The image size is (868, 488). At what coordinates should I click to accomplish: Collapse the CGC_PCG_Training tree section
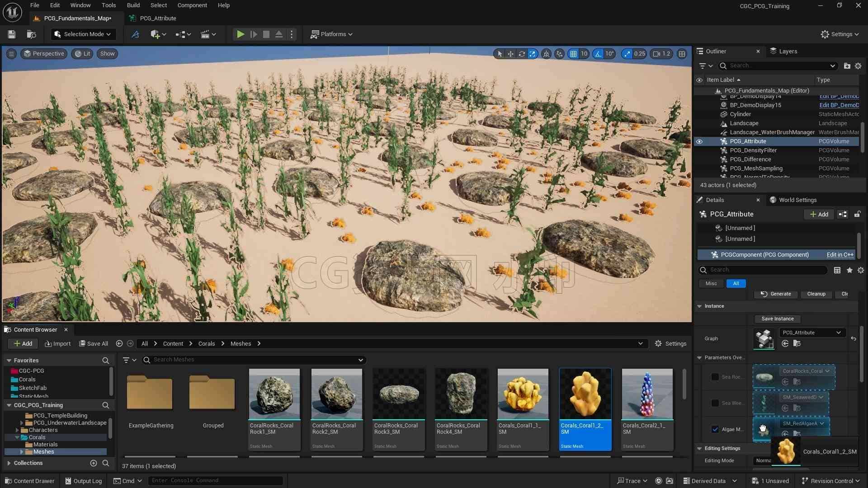point(9,405)
